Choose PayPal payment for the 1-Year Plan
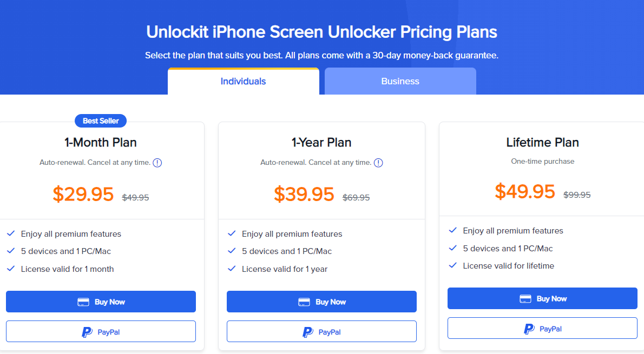This screenshot has height=354, width=644. tap(321, 331)
